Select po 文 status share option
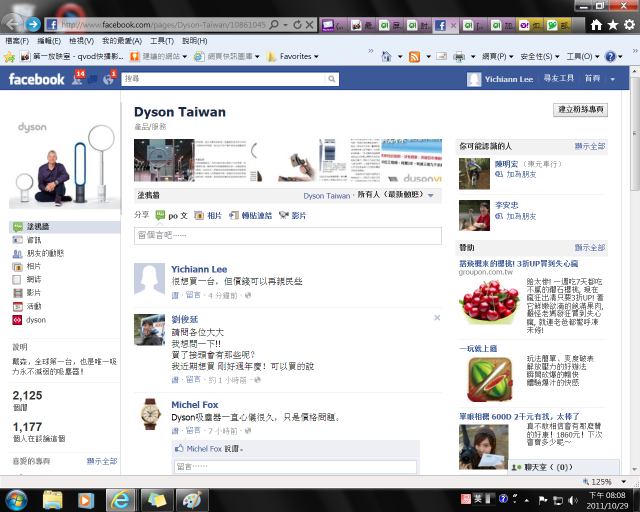The width and height of the screenshot is (640, 512). tap(172, 215)
